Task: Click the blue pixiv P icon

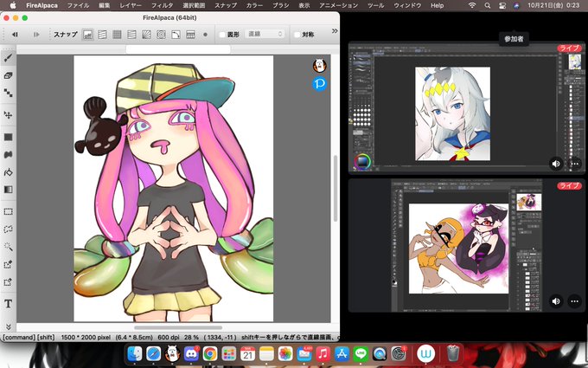Action: 319,84
